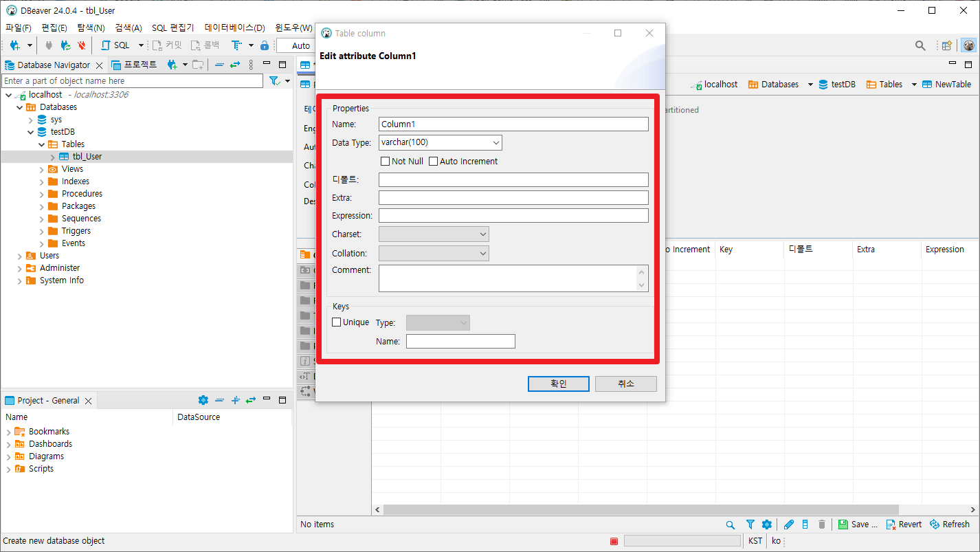The height and width of the screenshot is (552, 980).
Task: Click the localhost breadcrumb link
Action: tap(715, 85)
